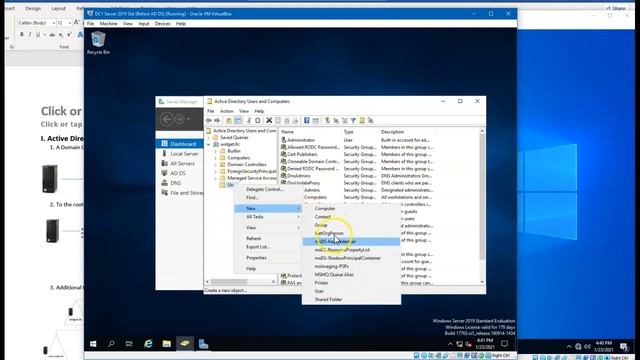This screenshot has width=640, height=360.
Task: Open the All Tasks submenu
Action: (x=268, y=217)
